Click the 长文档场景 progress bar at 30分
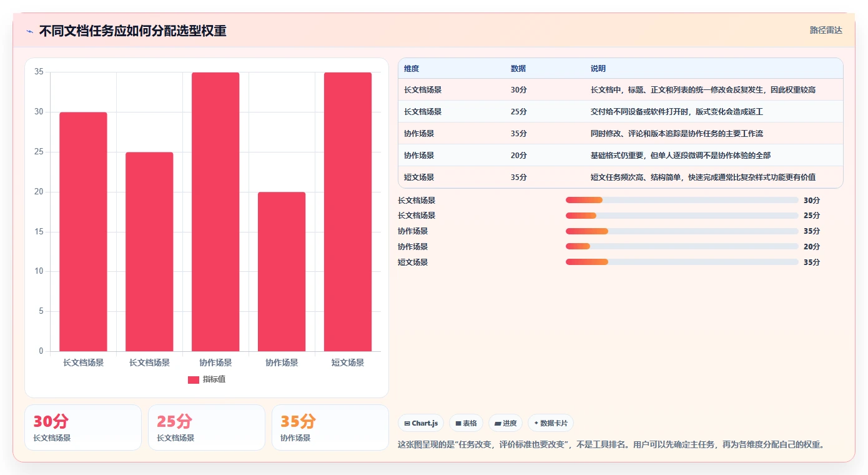This screenshot has height=475, width=868. coord(682,200)
